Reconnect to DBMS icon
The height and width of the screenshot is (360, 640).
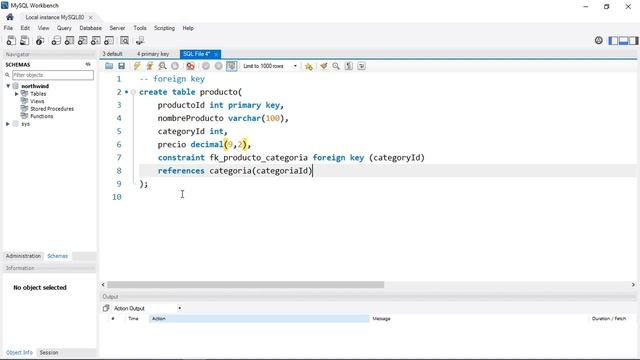[140, 40]
